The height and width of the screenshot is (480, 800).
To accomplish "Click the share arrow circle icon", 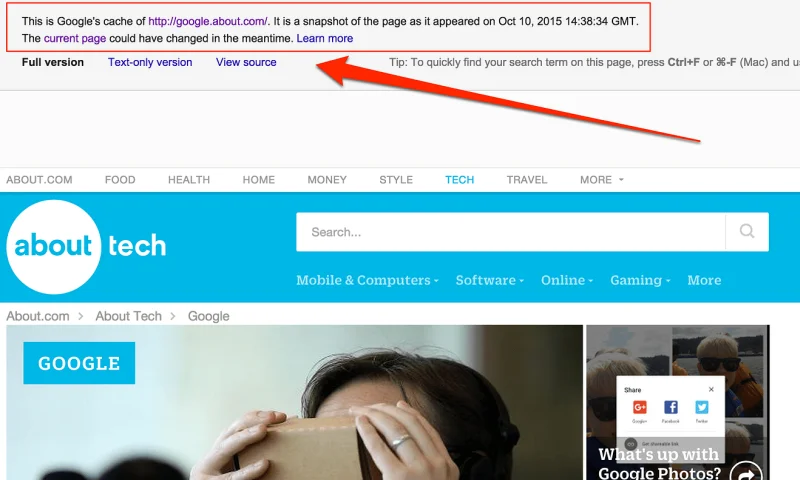I will pos(745,473).
